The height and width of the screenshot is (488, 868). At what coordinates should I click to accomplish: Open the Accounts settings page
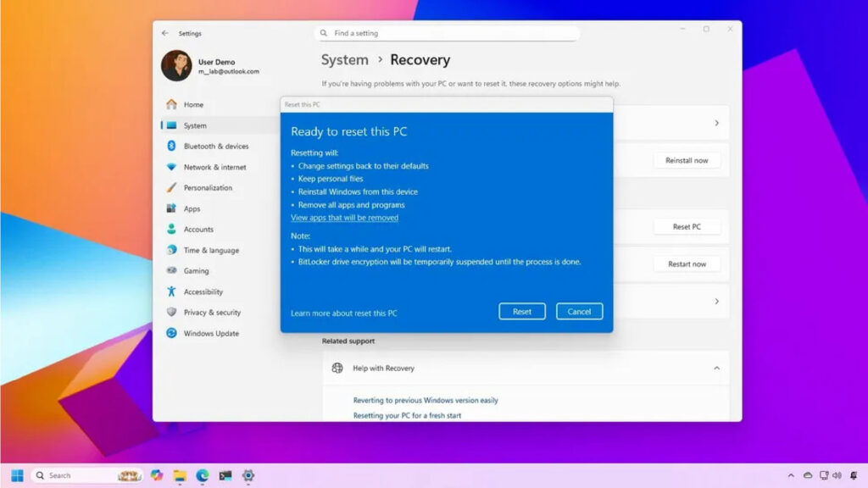coord(198,230)
